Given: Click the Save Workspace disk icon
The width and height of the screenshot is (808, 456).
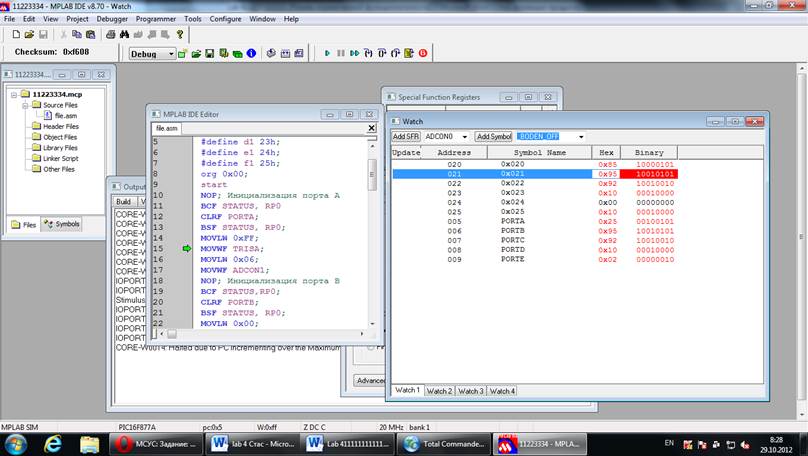Looking at the screenshot, I should point(209,53).
